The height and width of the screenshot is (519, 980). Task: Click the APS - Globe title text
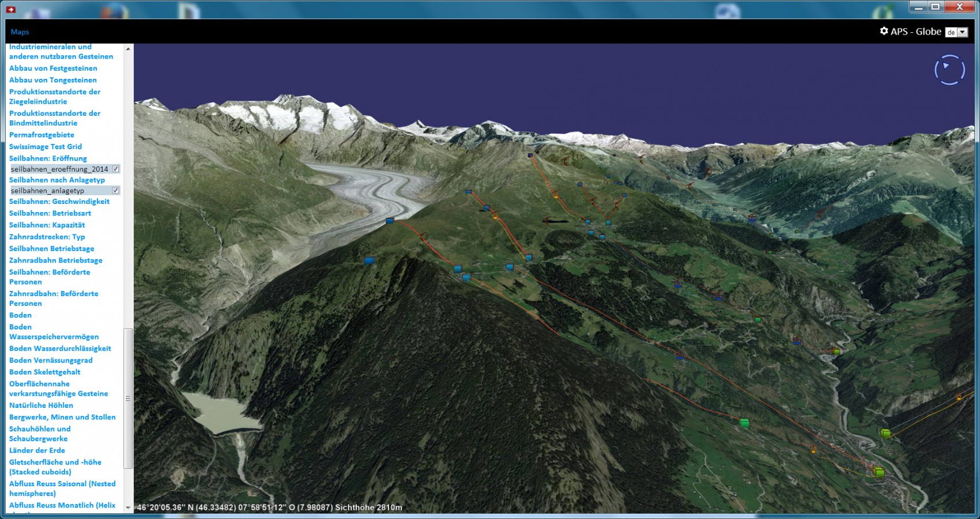(x=916, y=32)
